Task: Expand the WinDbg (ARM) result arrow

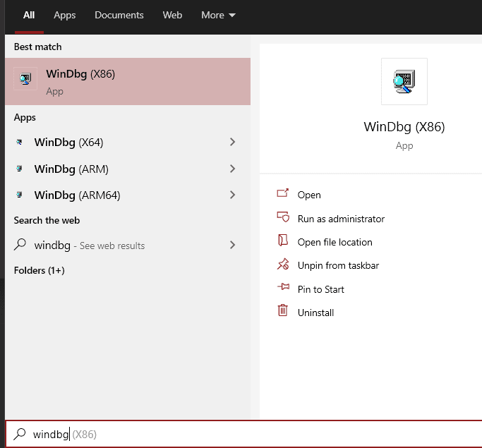Action: point(232,169)
